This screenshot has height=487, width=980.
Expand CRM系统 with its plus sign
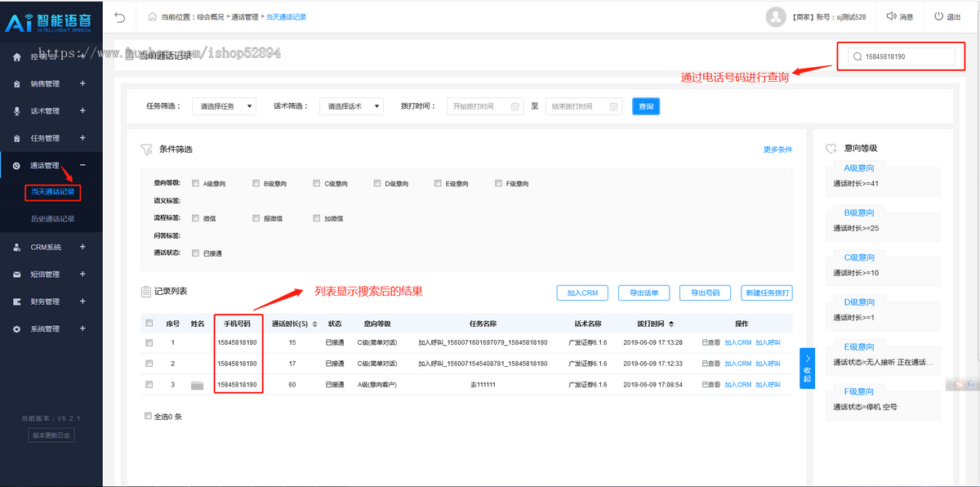pyautogui.click(x=82, y=247)
